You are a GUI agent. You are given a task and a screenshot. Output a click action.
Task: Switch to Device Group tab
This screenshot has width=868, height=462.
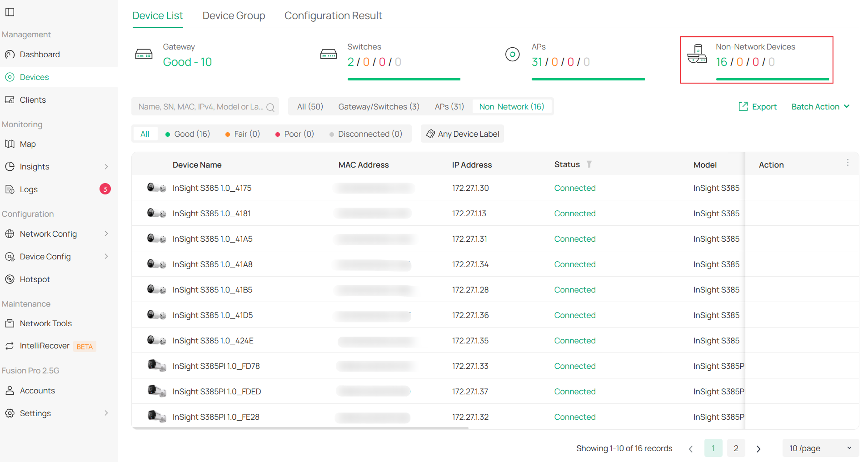(x=234, y=15)
